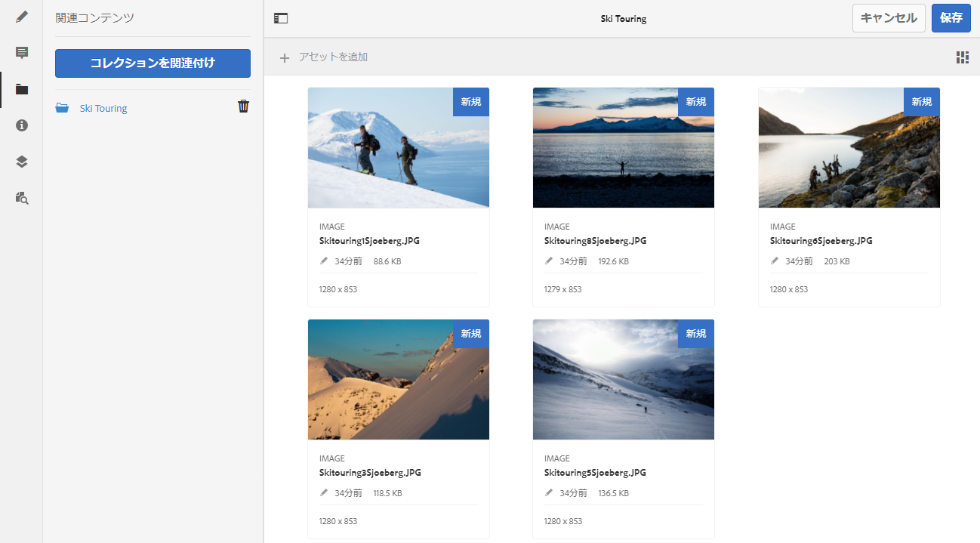
Task: Click the Skitouring5Sjoeberg.JPG file name
Action: (596, 473)
